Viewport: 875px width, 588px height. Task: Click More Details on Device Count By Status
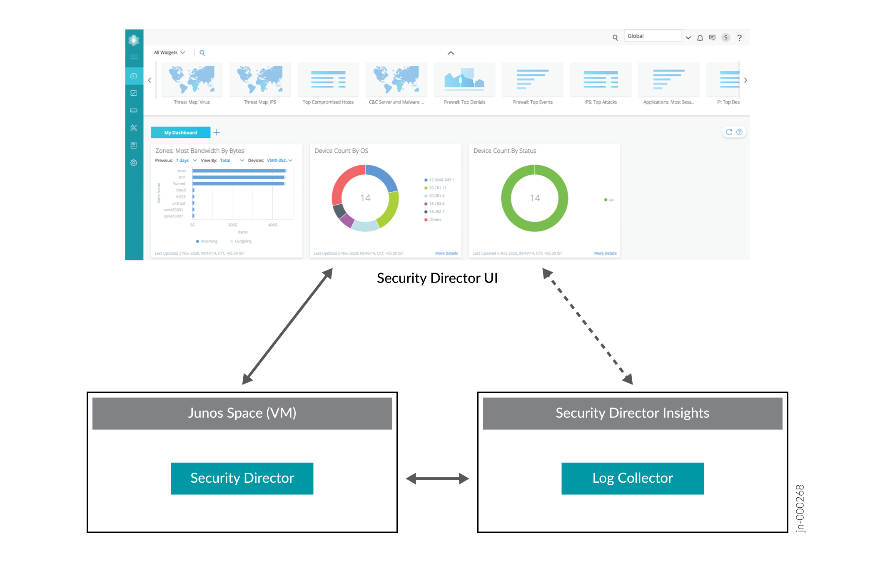coord(605,253)
